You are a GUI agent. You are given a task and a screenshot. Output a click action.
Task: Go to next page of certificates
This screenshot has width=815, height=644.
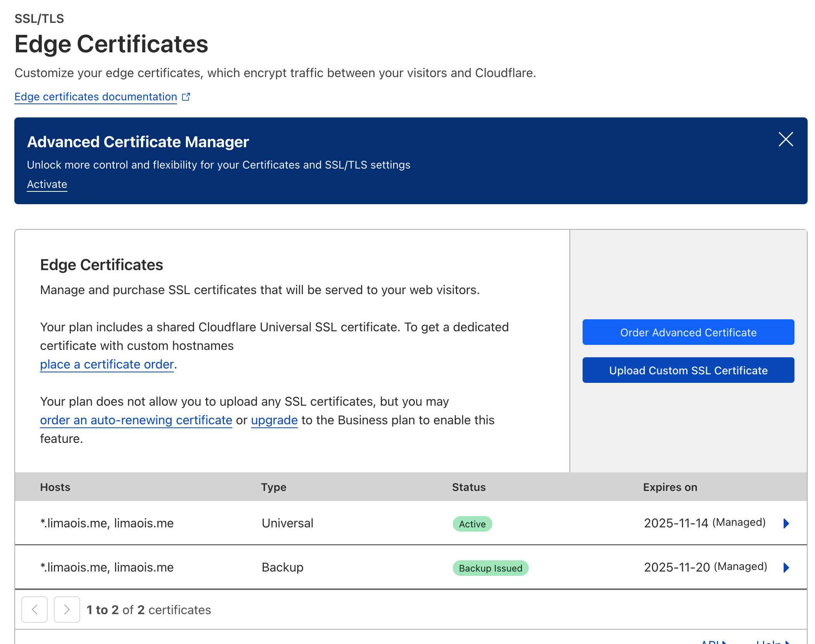point(67,610)
